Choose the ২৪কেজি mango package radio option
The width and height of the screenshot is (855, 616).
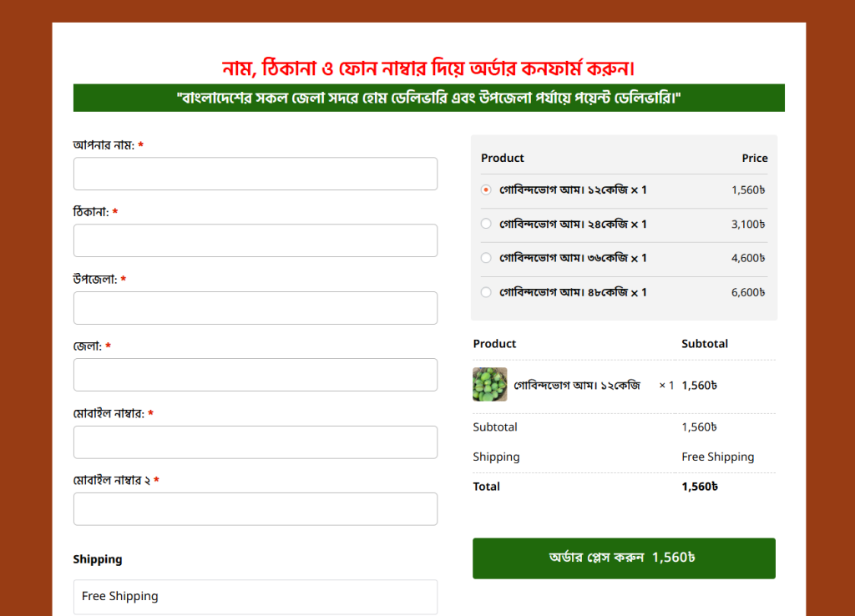tap(486, 225)
